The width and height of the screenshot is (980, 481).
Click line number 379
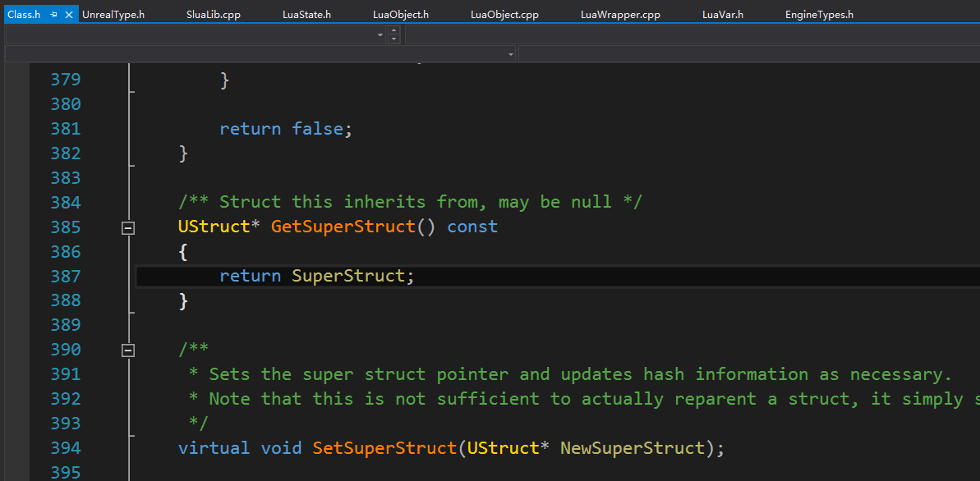(66, 80)
